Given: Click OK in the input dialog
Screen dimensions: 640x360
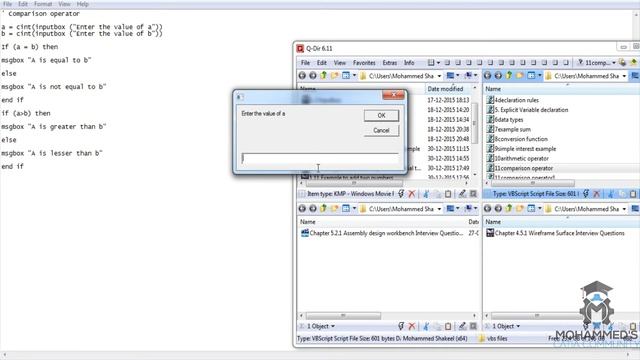Looking at the screenshot, I should tap(381, 116).
